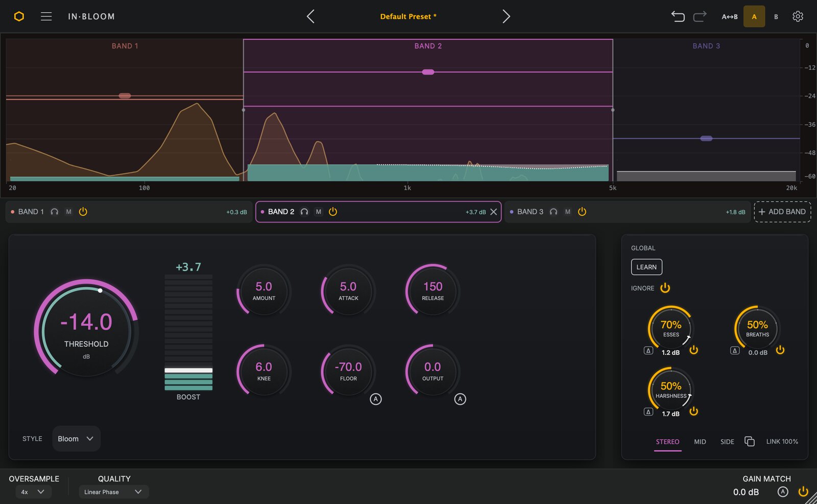
Task: Toggle delta listen for Harshness
Action: pyautogui.click(x=648, y=412)
